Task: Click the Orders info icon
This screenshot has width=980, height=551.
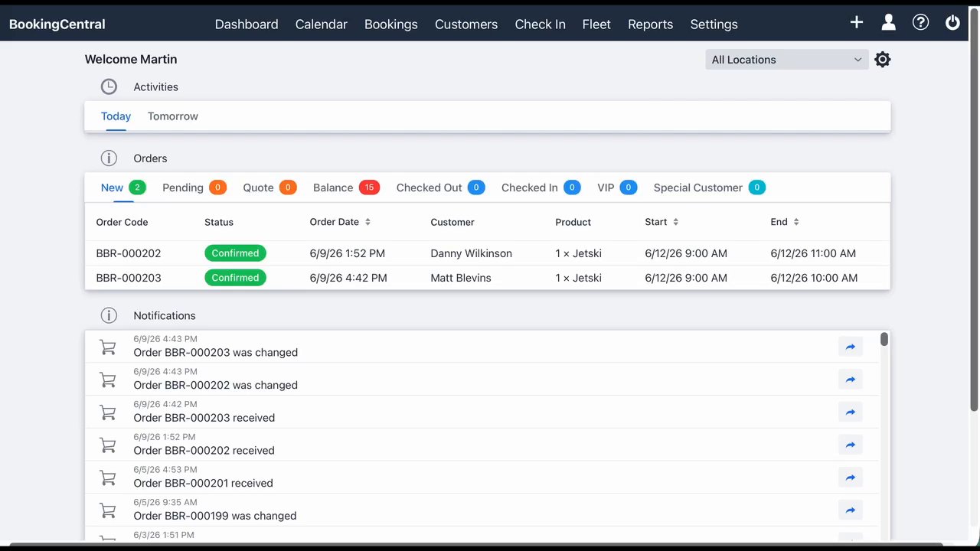Action: pos(109,158)
